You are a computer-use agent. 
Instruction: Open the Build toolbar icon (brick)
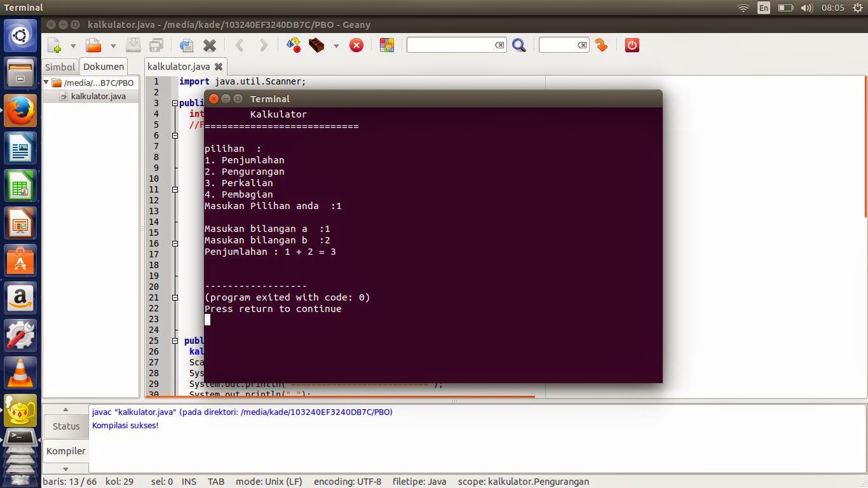click(x=316, y=45)
